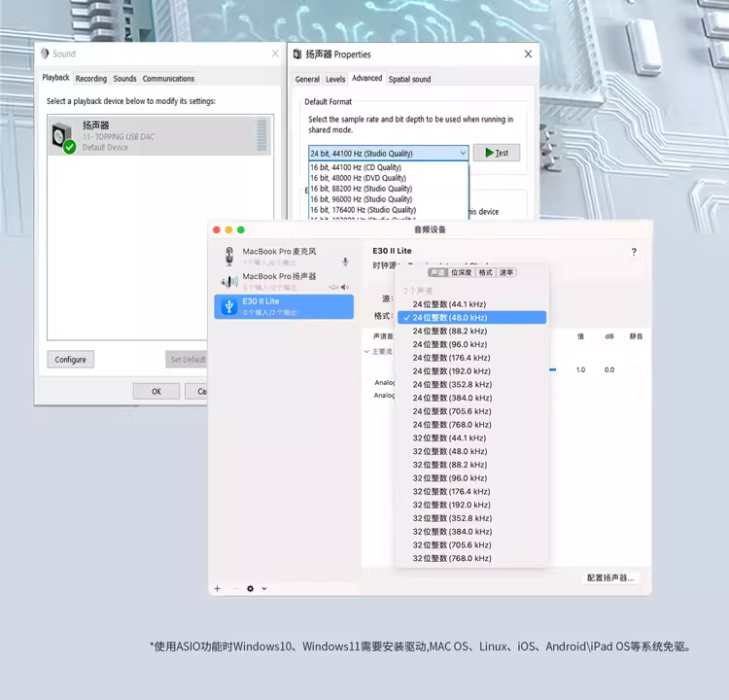Click the USB icon for E30 II Lite
729x700 pixels.
229,306
